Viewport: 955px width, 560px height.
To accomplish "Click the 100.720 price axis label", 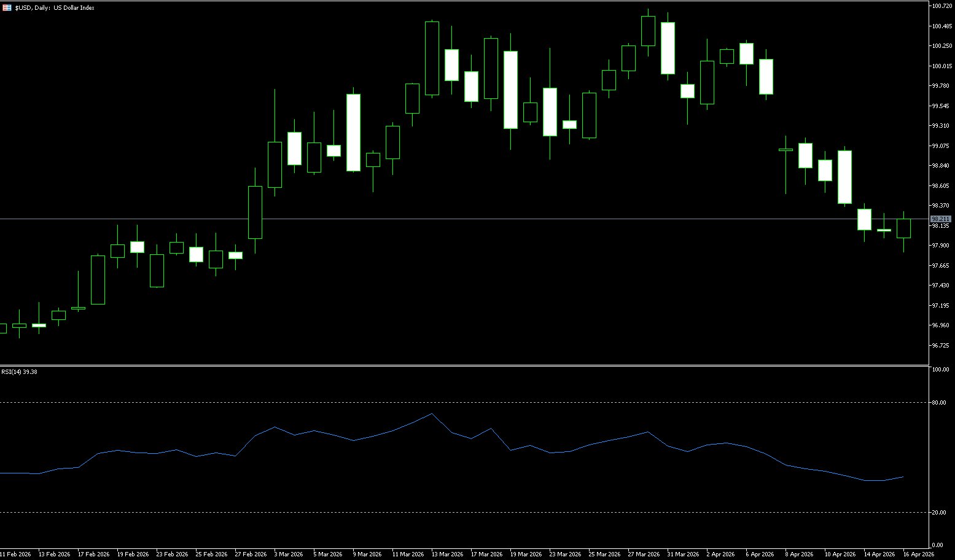I will click(941, 6).
